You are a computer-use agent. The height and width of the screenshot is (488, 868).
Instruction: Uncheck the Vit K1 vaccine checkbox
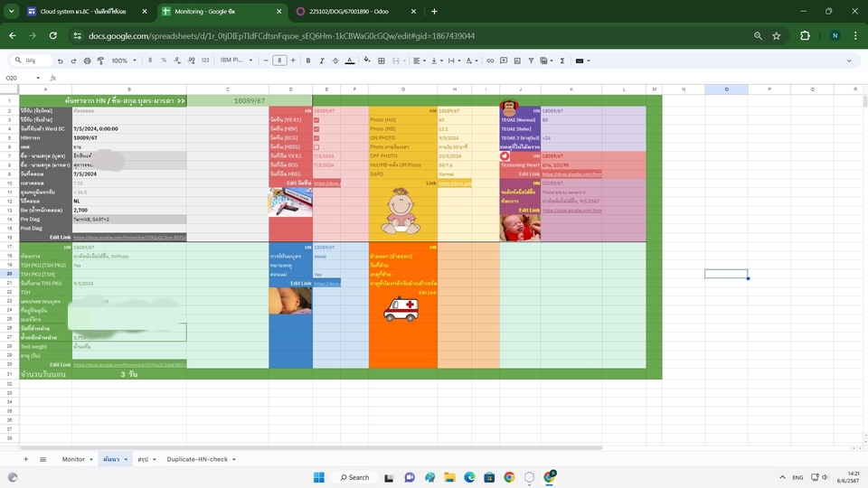[x=316, y=120]
